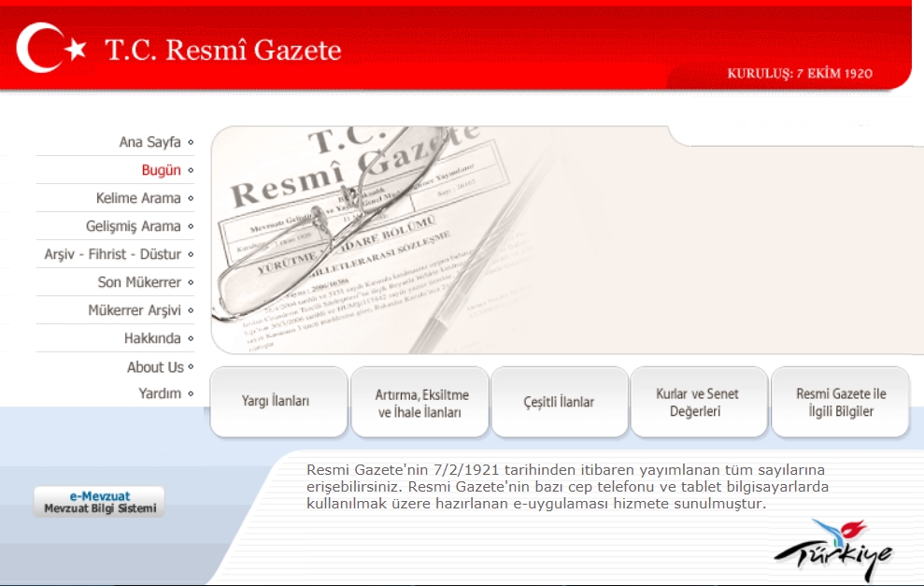The width and height of the screenshot is (924, 586).
Task: Go to Gelişmiş Arama
Action: click(134, 226)
